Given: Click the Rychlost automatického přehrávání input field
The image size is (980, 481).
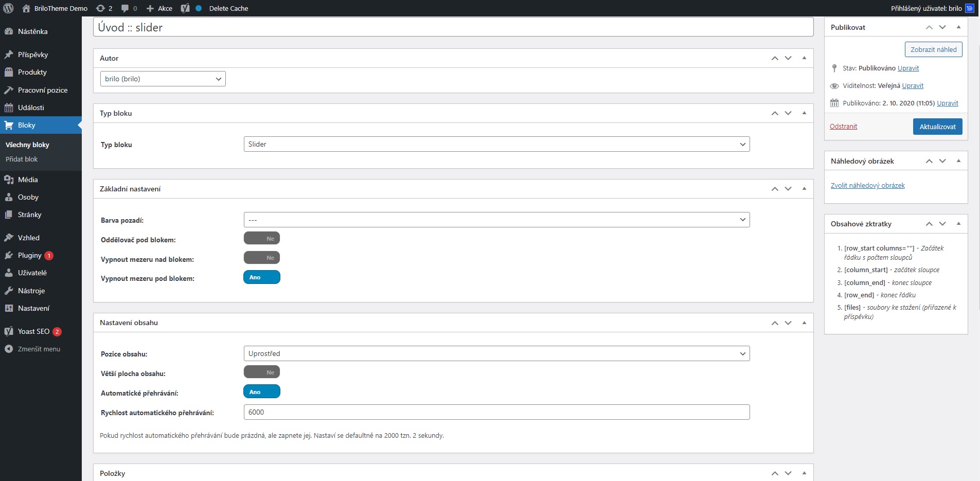Looking at the screenshot, I should 496,412.
